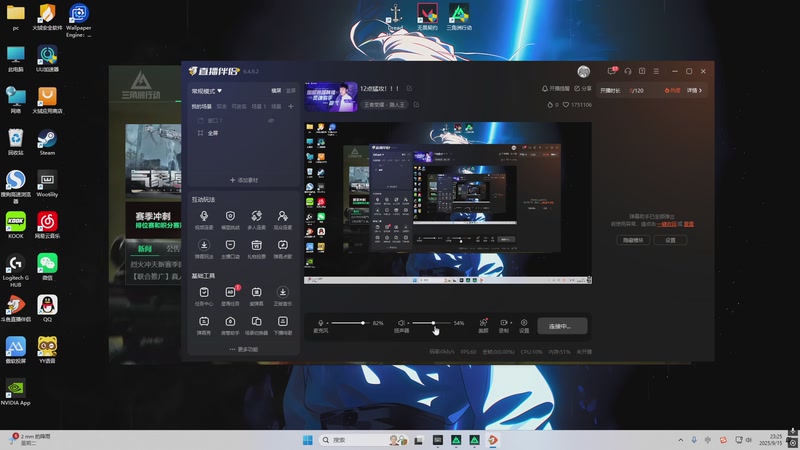The height and width of the screenshot is (450, 800).
Task: Select the 全屏 fullscreen source row
Action: (x=244, y=133)
